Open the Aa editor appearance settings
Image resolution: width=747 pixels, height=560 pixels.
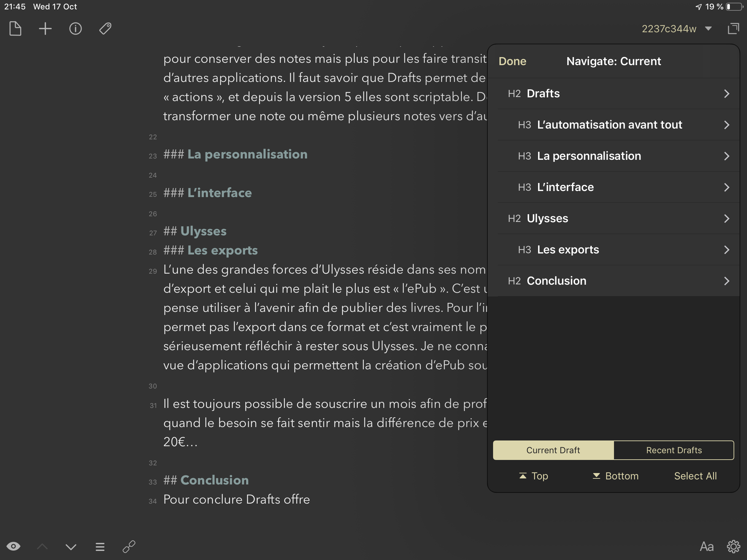tap(706, 547)
